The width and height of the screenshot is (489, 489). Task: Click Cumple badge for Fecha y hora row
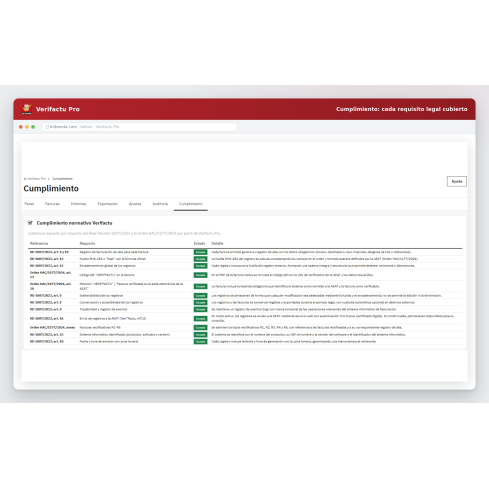(x=200, y=341)
